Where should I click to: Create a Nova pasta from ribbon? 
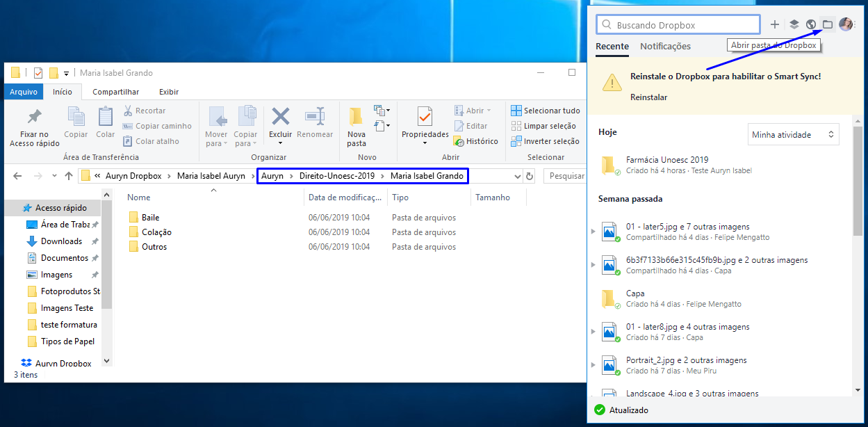[x=357, y=126]
